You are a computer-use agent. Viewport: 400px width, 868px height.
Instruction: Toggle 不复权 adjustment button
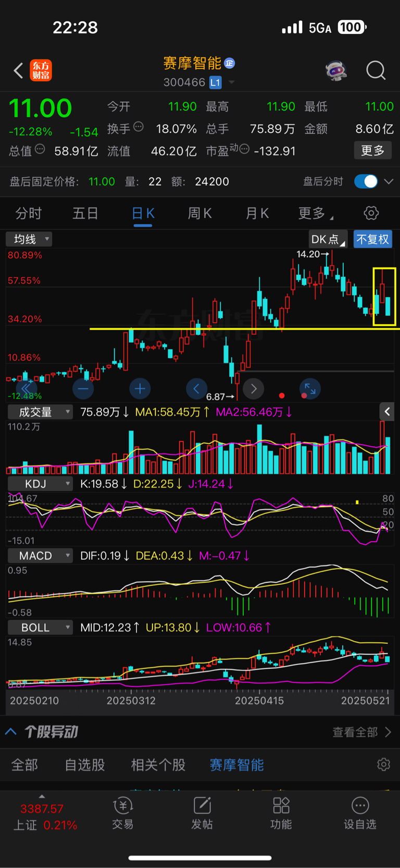point(373,239)
